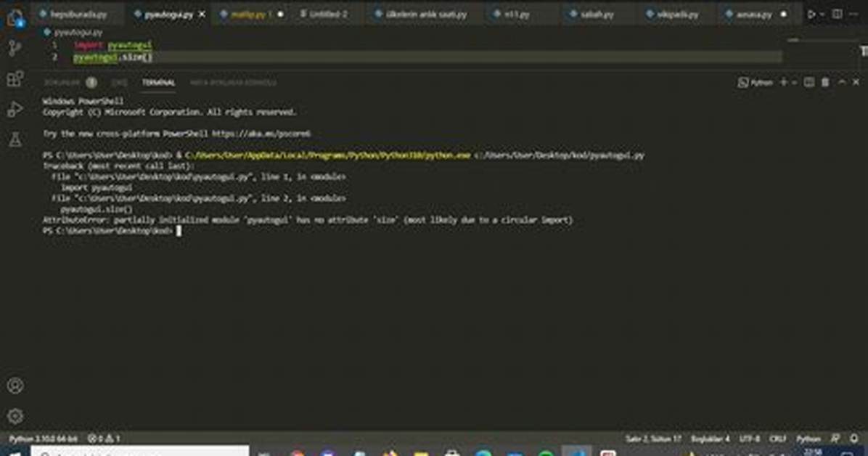Click the Python file icon in breadcrumb
868x456 pixels.
[x=47, y=32]
